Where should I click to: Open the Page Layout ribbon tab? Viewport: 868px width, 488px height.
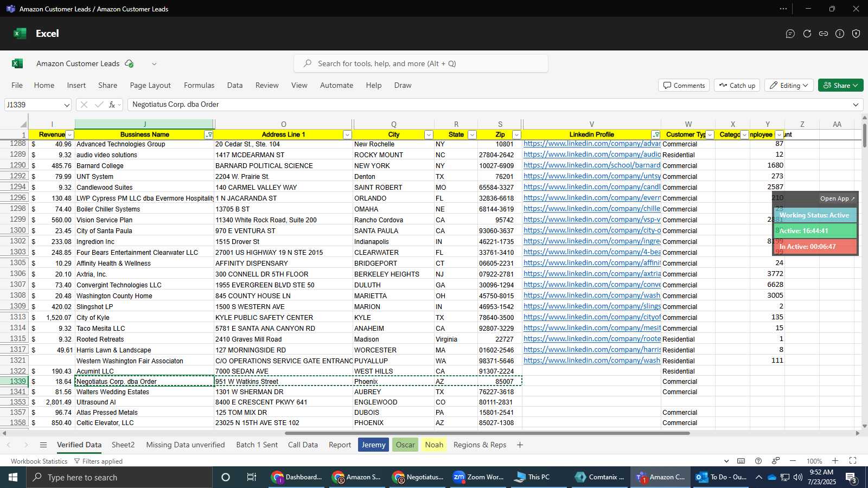point(150,85)
